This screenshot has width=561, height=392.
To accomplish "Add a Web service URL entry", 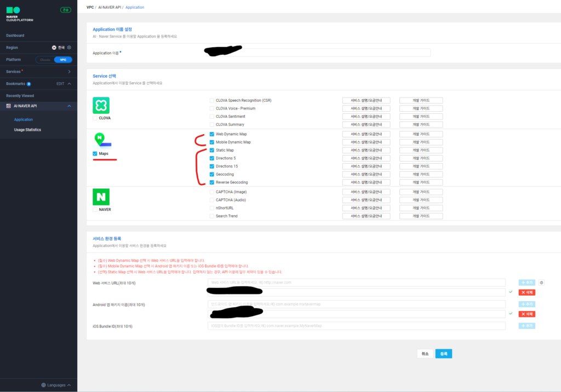I will click(x=526, y=283).
